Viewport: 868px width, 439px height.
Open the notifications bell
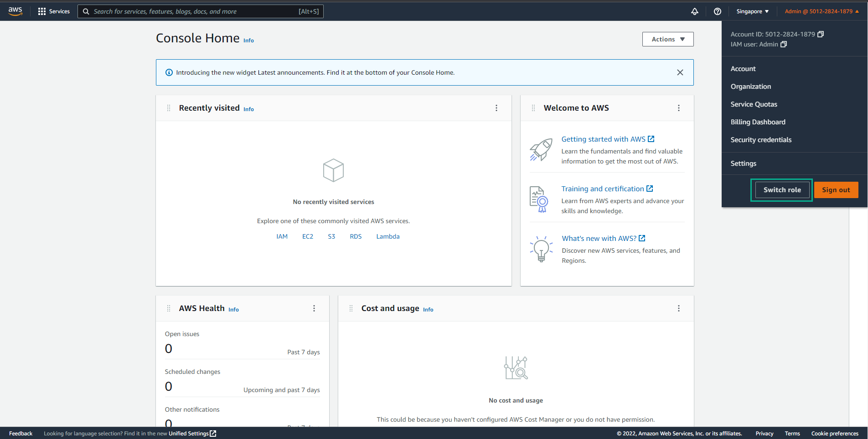pyautogui.click(x=695, y=11)
